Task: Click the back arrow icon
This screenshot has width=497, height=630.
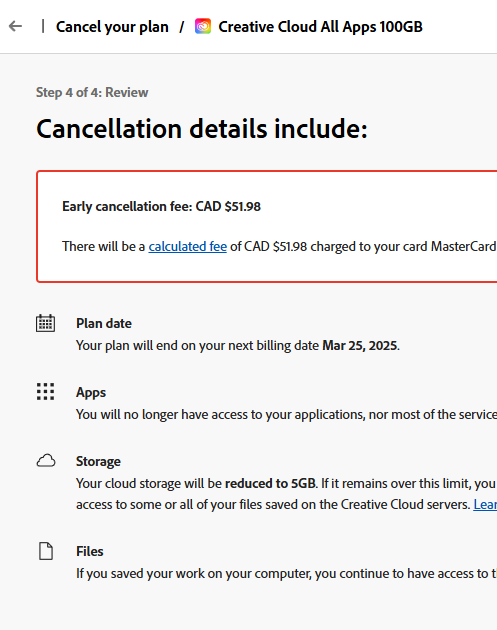Action: tap(15, 27)
